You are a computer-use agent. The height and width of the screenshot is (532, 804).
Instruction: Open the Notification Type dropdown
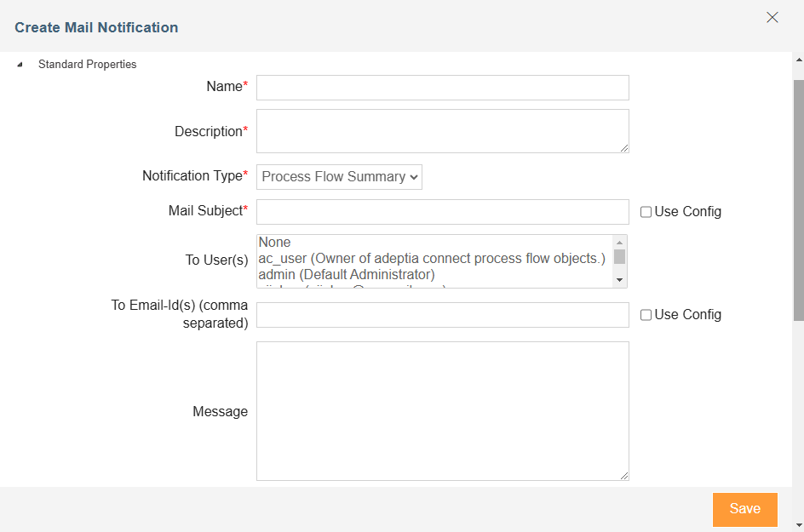340,177
